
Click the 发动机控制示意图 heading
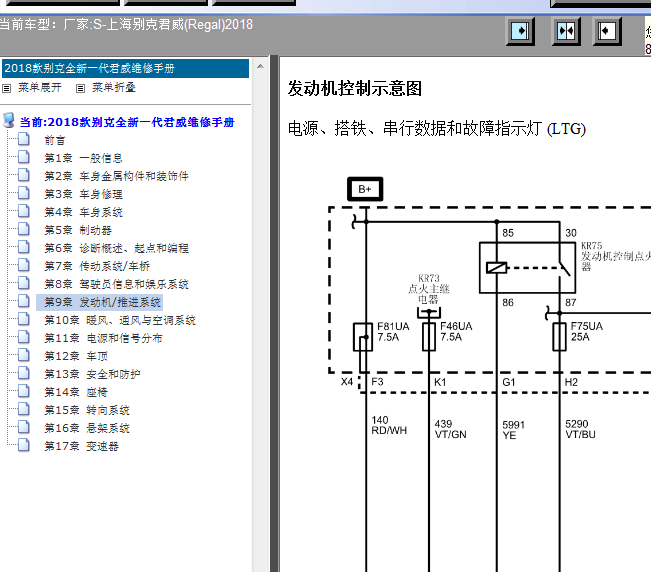pyautogui.click(x=355, y=88)
